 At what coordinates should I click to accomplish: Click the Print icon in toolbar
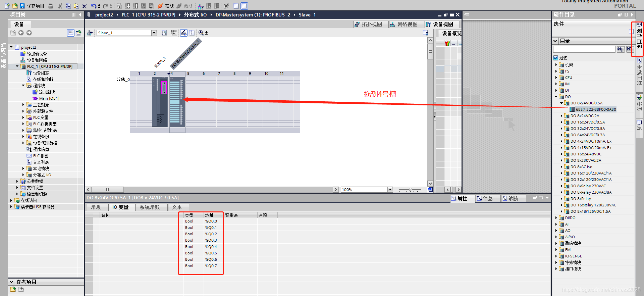[51, 6]
